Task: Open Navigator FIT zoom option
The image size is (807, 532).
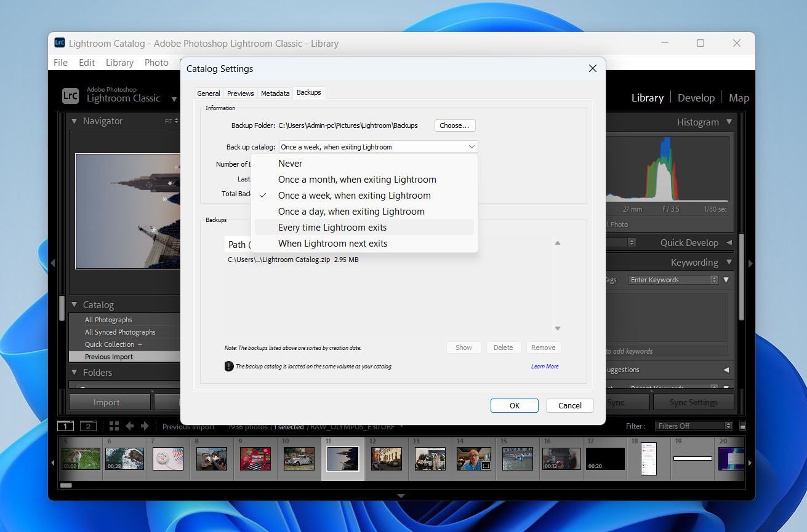Action: tap(171, 122)
